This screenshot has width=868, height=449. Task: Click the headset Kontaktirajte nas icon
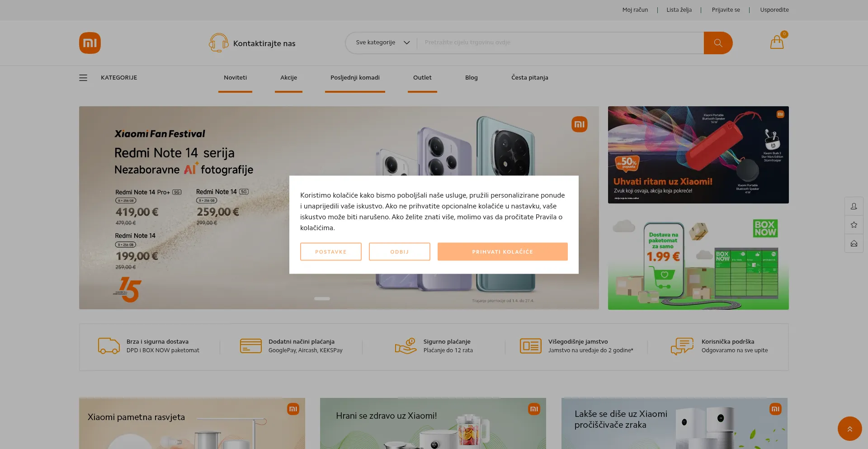pyautogui.click(x=218, y=43)
